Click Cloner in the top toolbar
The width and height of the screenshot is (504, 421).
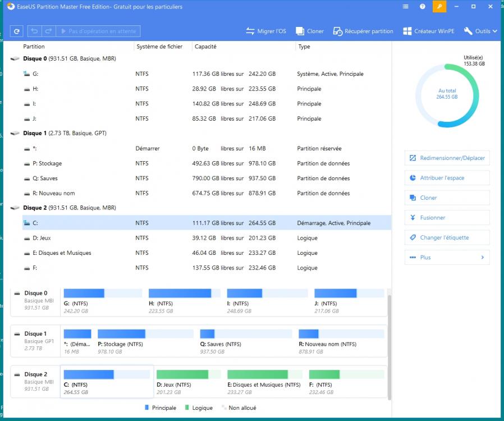308,31
